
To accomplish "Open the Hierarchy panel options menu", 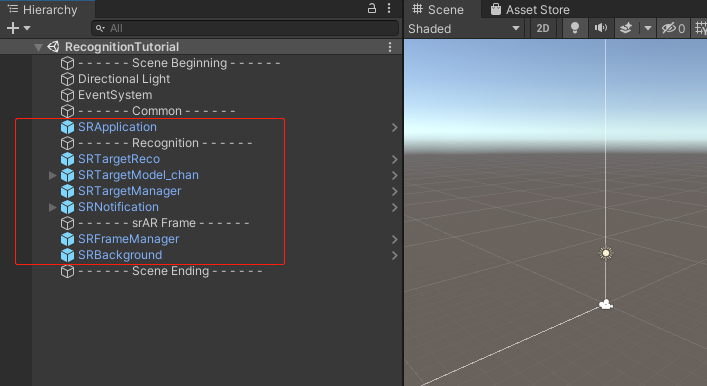I will pyautogui.click(x=389, y=8).
